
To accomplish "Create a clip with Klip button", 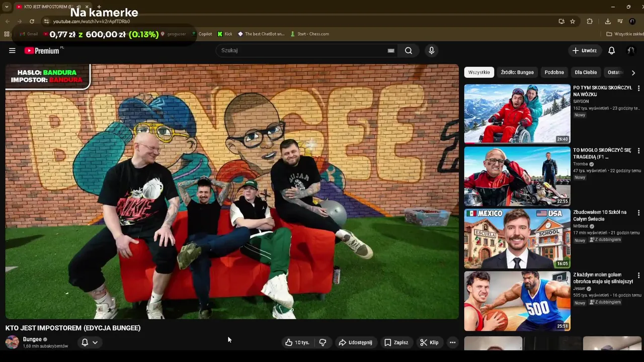I will pos(429,342).
